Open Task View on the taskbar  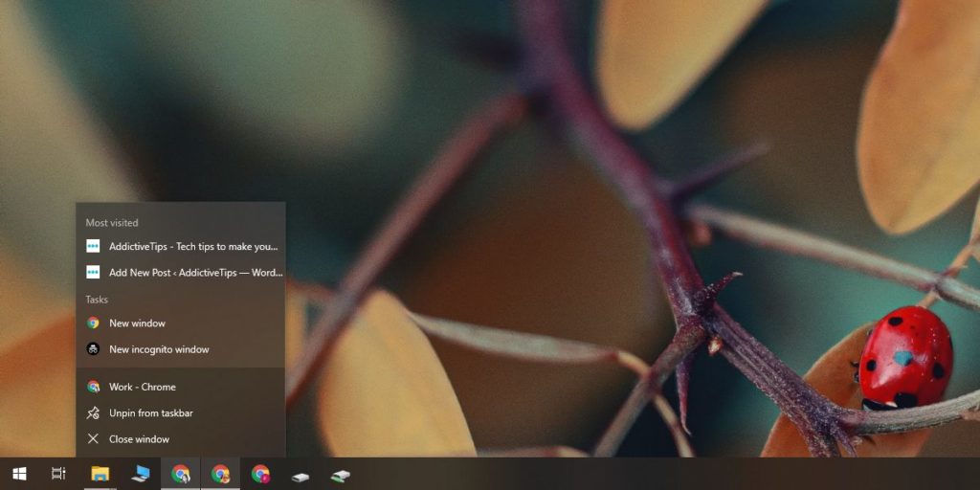tap(58, 475)
